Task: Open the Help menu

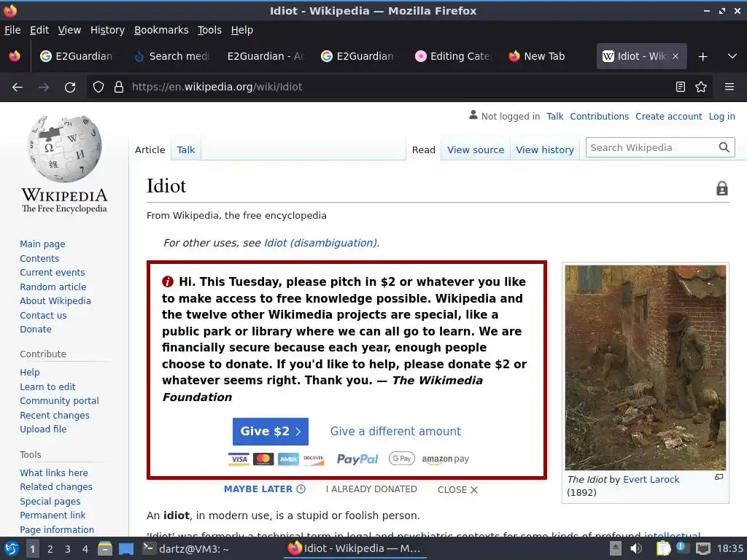Action: point(242,30)
